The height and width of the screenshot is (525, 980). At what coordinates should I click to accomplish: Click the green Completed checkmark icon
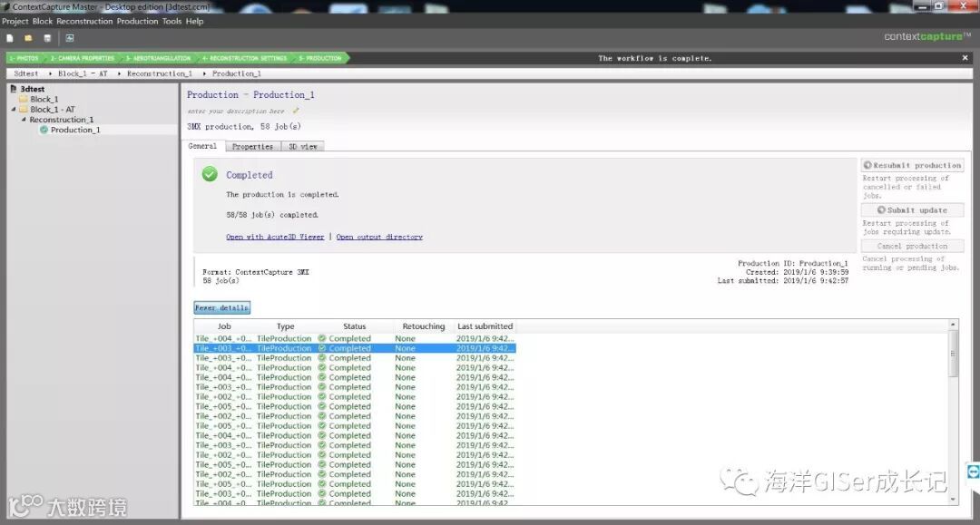pos(210,174)
